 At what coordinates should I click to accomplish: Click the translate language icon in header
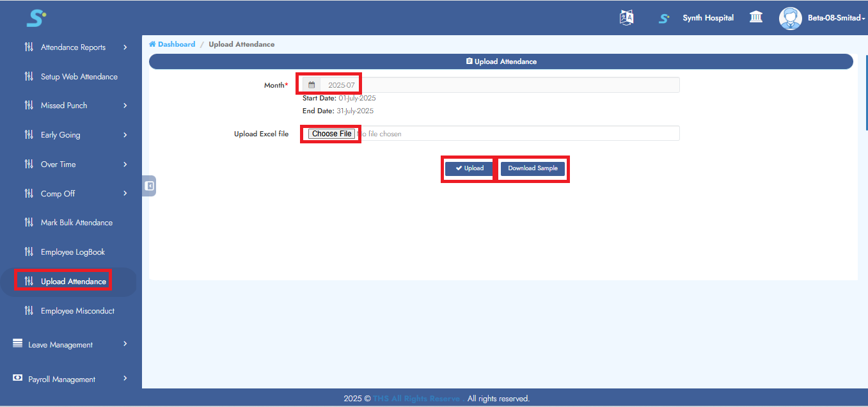click(x=626, y=18)
